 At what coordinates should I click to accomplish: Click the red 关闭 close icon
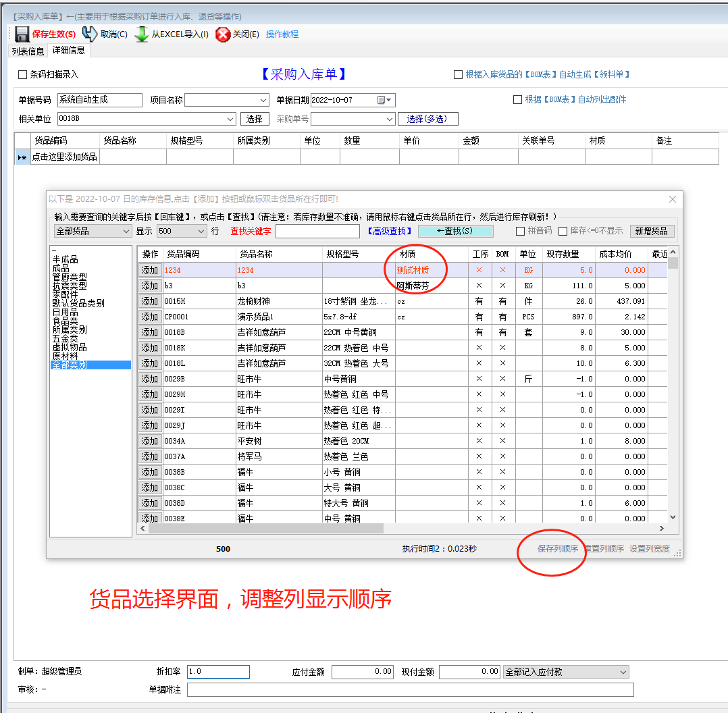pyautogui.click(x=224, y=34)
